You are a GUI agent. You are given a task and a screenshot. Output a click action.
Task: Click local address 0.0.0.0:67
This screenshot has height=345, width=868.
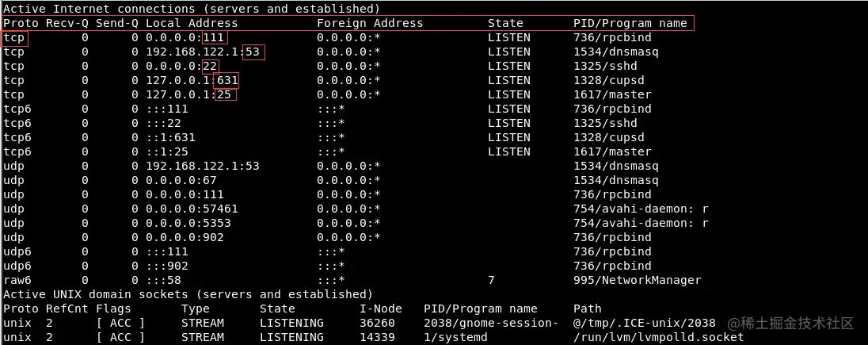coord(181,180)
